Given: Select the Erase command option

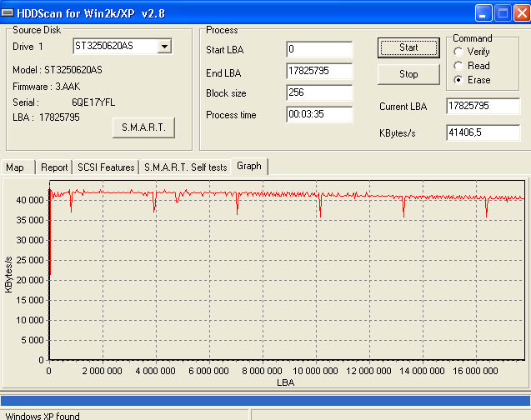Looking at the screenshot, I should (458, 80).
